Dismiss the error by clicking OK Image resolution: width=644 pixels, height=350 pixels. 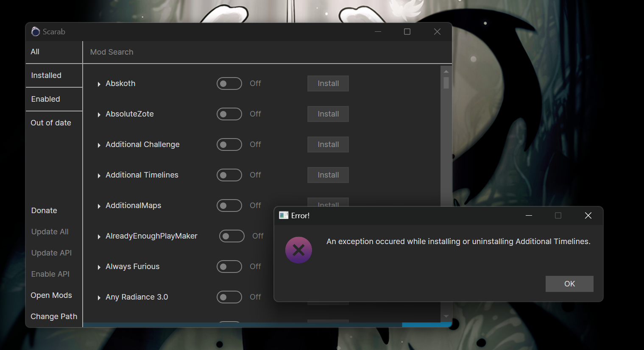[x=569, y=284]
